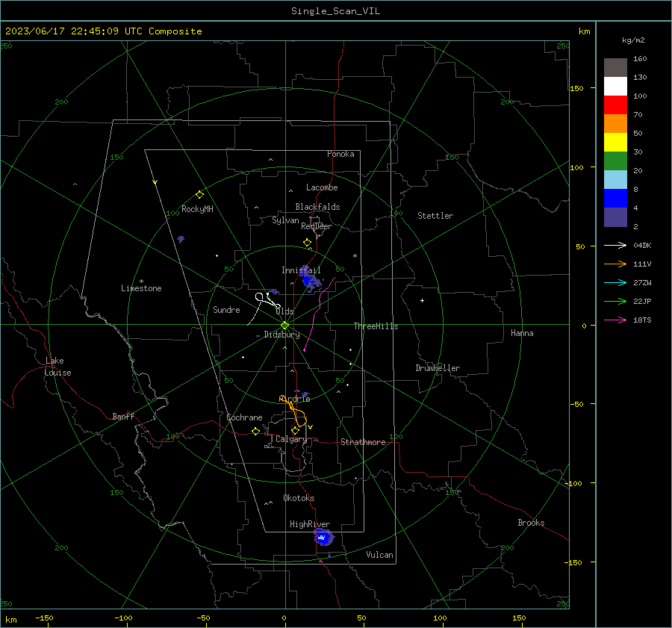The width and height of the screenshot is (672, 628).
Task: Click the Cochrane label
Action: click(x=244, y=417)
